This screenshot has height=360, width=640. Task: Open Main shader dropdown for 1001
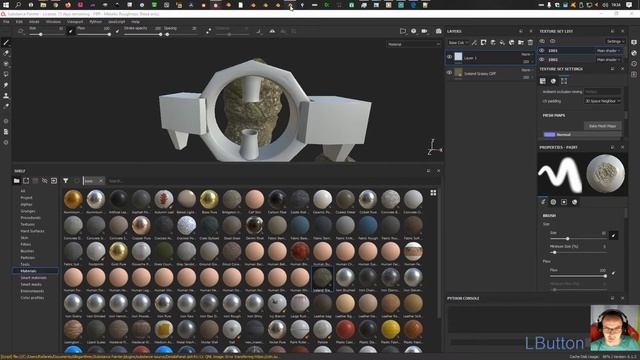pos(609,51)
